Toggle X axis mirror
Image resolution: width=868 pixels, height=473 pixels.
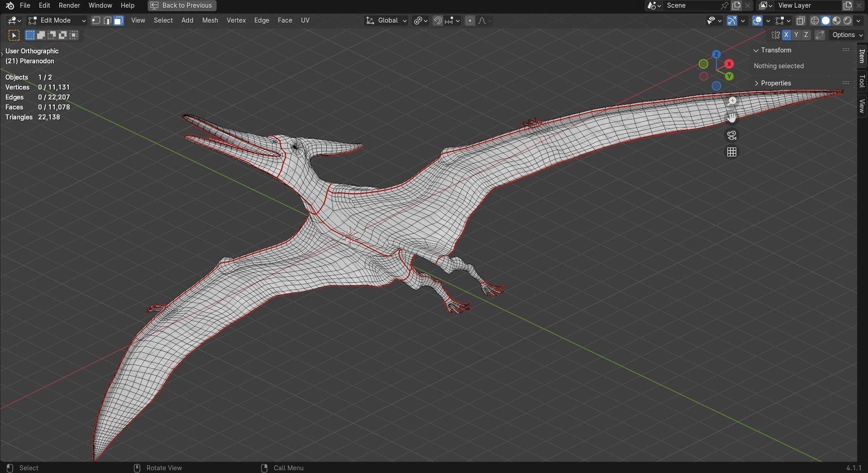click(x=786, y=35)
